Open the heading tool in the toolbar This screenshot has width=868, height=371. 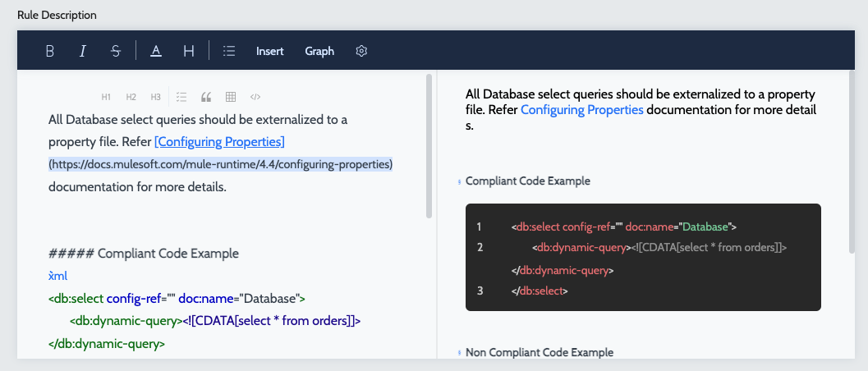pyautogui.click(x=189, y=52)
